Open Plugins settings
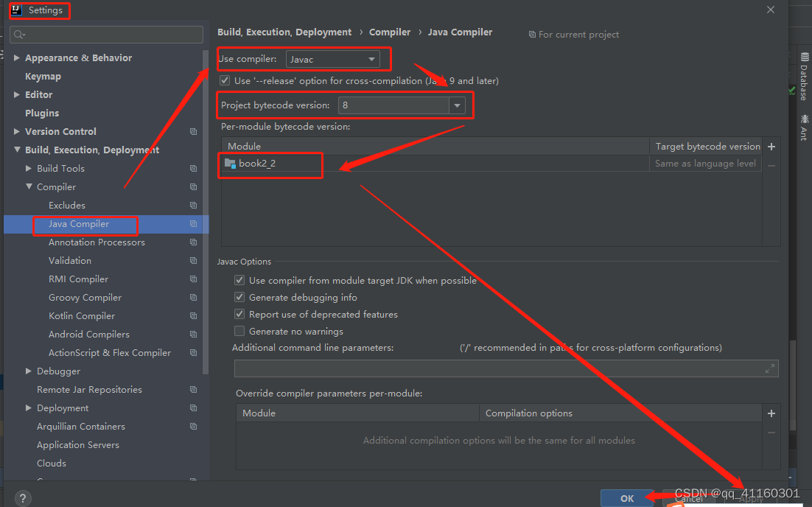The width and height of the screenshot is (812, 507). coord(42,113)
